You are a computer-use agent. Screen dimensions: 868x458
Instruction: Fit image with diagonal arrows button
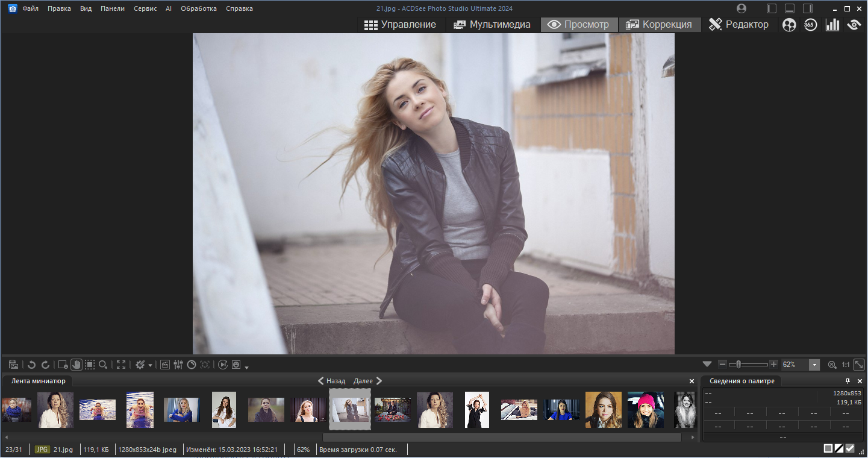(860, 365)
